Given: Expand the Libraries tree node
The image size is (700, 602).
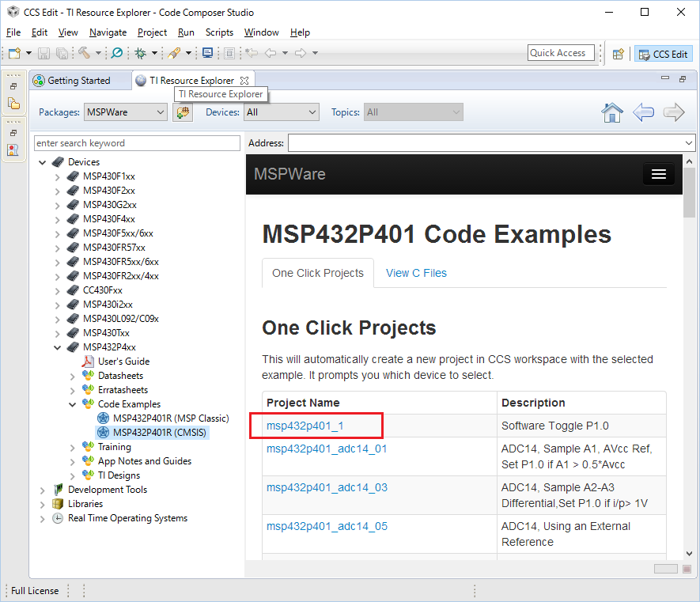Looking at the screenshot, I should pos(43,504).
